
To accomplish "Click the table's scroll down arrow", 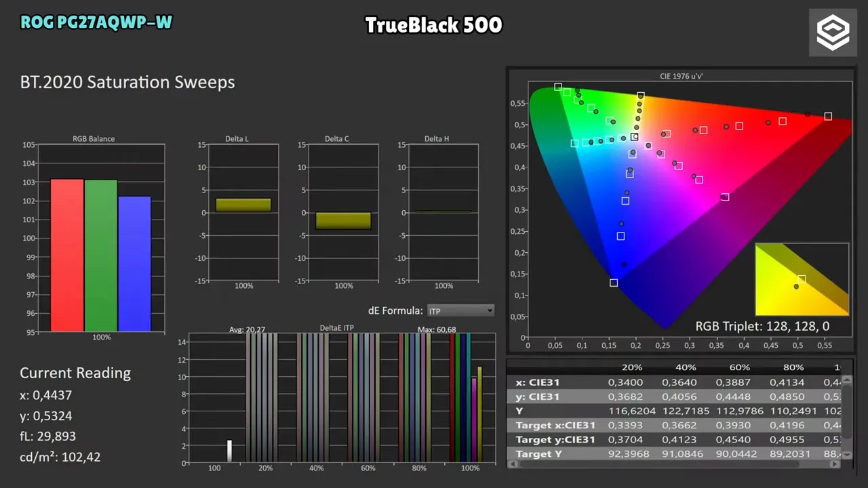I will click(x=846, y=455).
